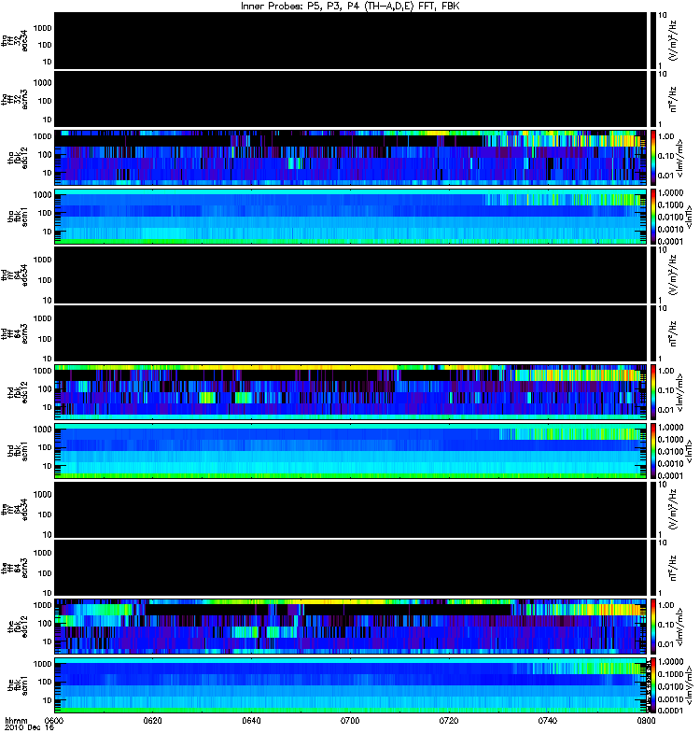Select the thd fbk edc12 panel label
The height and width of the screenshot is (747, 700).
(18, 392)
